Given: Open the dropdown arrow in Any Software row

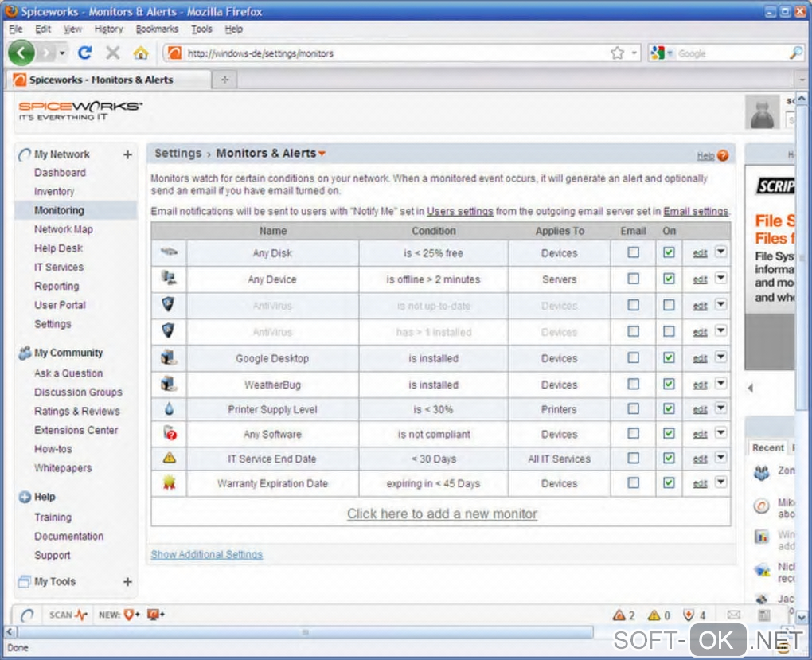Looking at the screenshot, I should coord(720,432).
